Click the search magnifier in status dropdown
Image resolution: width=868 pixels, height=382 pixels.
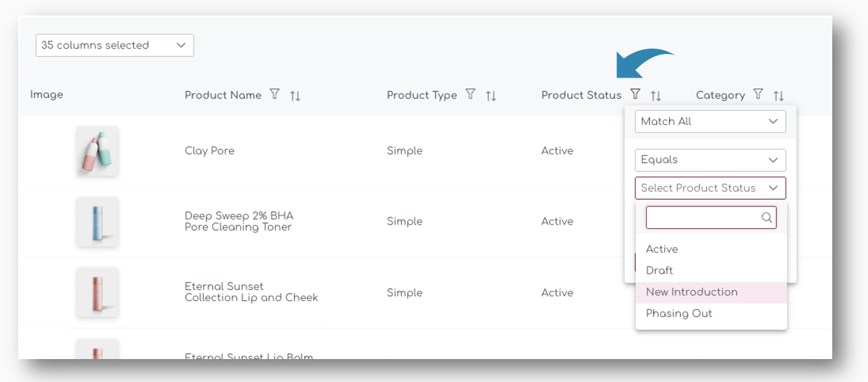pyautogui.click(x=767, y=217)
